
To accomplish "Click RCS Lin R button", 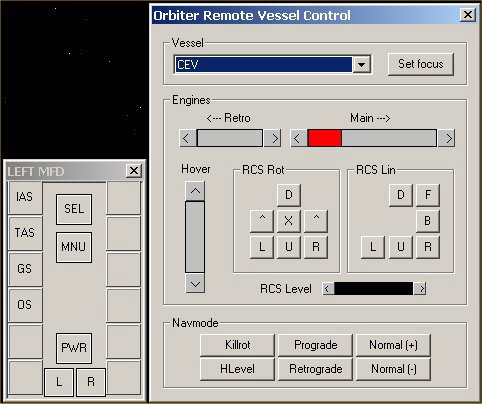I will tap(428, 247).
